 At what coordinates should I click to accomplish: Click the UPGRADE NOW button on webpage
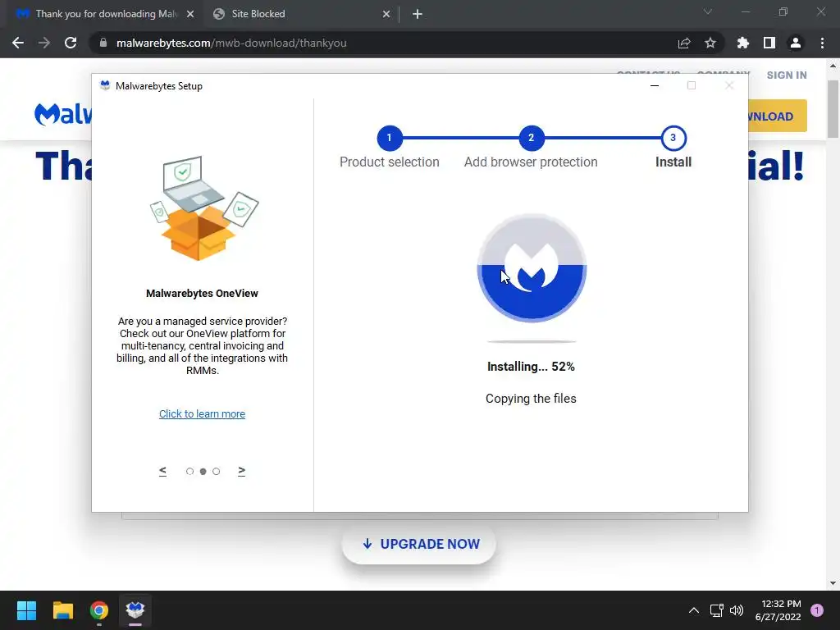(x=419, y=544)
